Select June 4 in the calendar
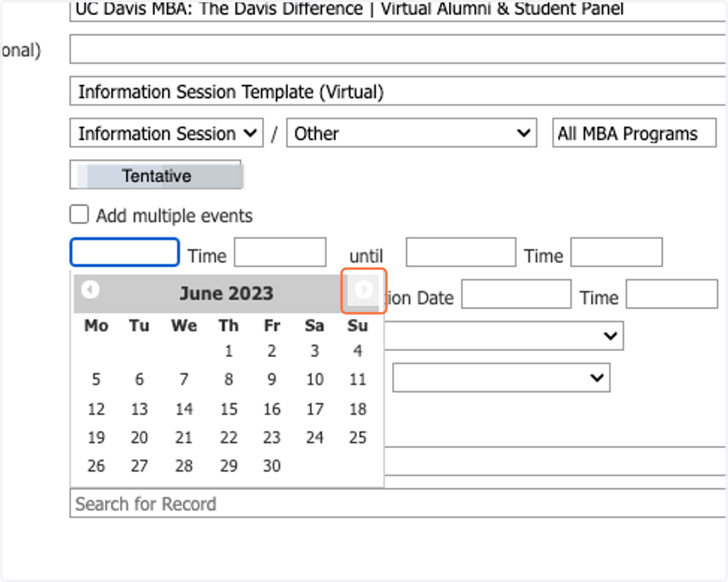The width and height of the screenshot is (728, 582). pos(358,351)
